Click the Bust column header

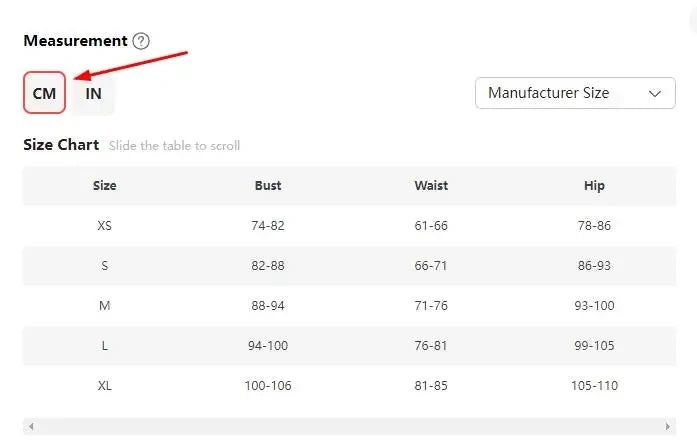pos(268,185)
